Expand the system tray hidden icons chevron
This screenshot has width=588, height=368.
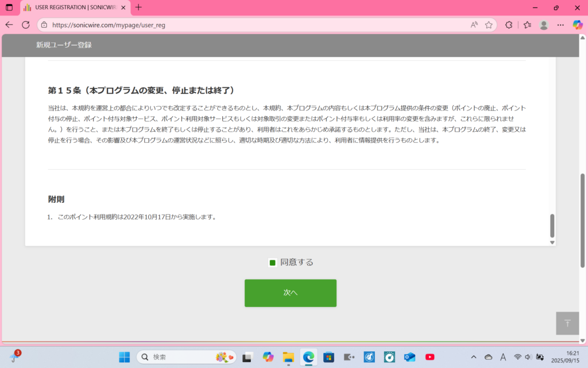474,357
